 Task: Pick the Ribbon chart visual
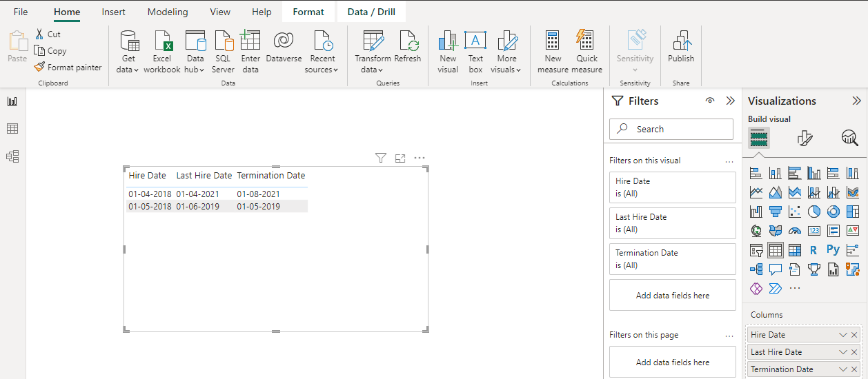tap(852, 192)
